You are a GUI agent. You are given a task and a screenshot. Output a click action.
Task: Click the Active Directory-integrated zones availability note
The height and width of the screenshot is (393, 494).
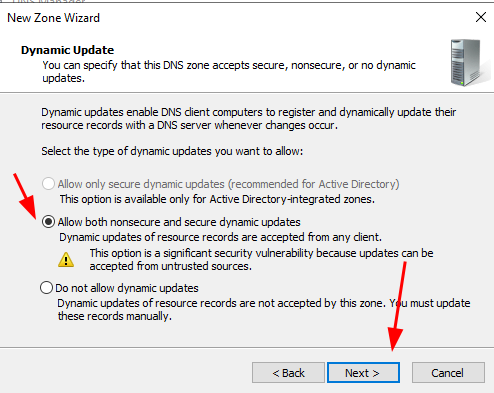click(217, 199)
